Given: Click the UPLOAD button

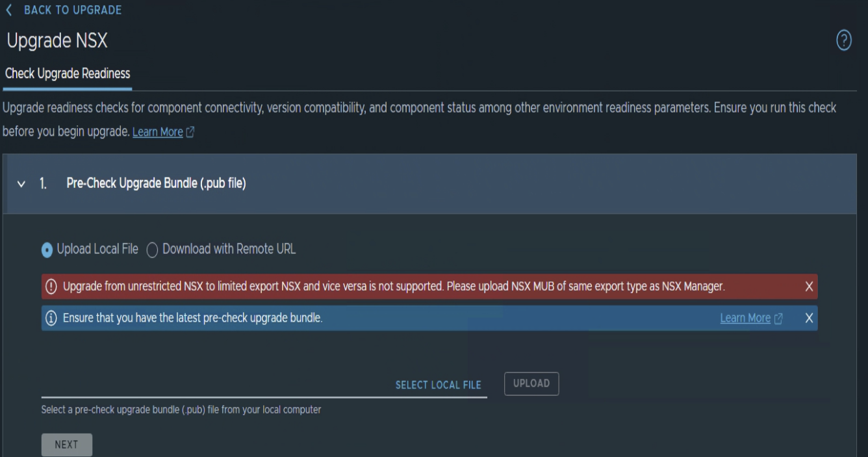Looking at the screenshot, I should click(531, 384).
